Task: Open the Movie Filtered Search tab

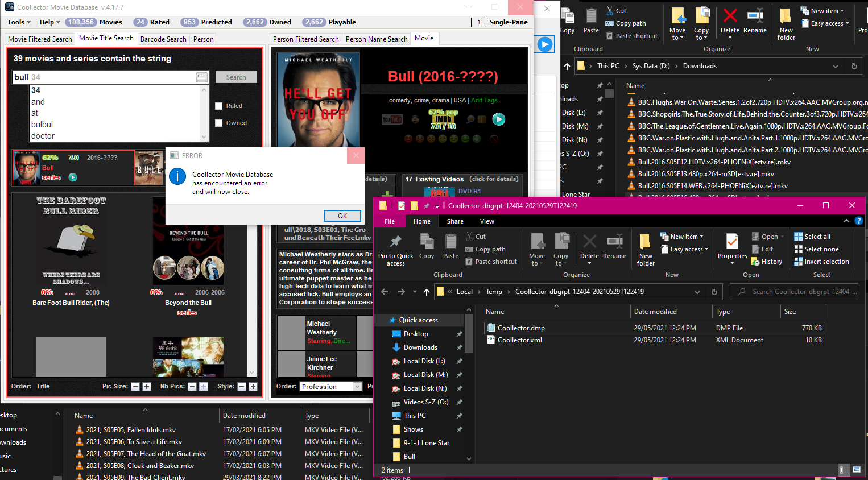Action: pos(40,39)
